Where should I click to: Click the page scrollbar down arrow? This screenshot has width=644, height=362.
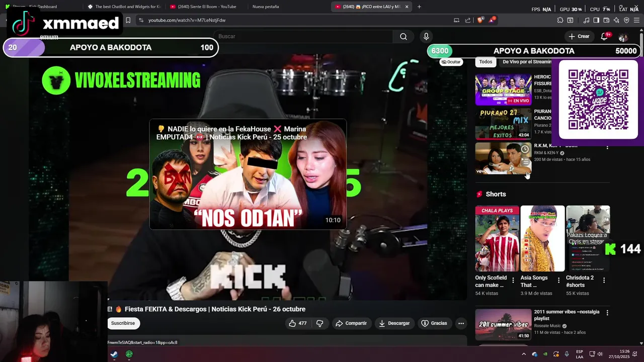641,343
